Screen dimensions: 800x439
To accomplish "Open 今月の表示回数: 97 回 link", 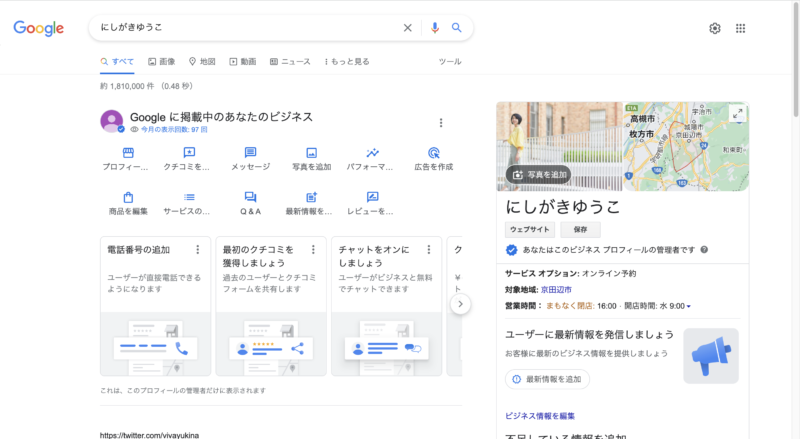I will click(x=174, y=130).
